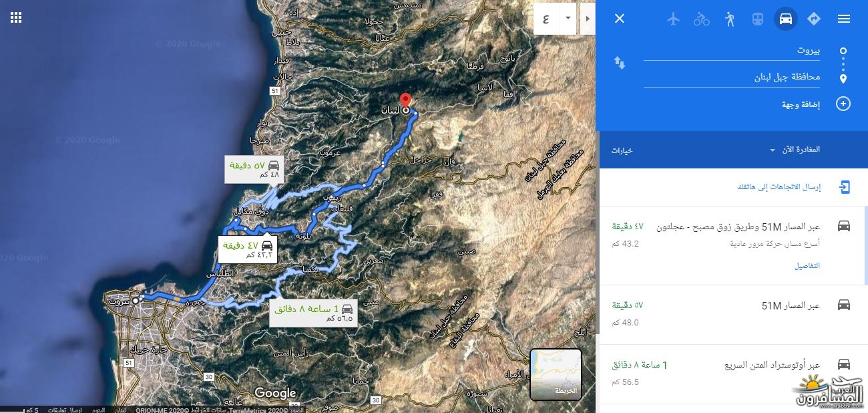The image size is (868, 413).
Task: Open details of the 43.2 km route
Action: pos(807,265)
